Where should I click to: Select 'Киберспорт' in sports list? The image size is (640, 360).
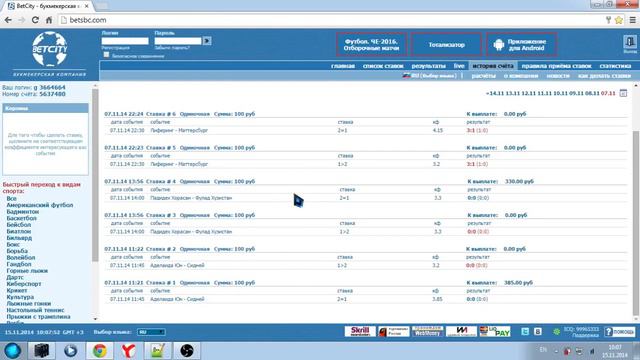[24, 284]
